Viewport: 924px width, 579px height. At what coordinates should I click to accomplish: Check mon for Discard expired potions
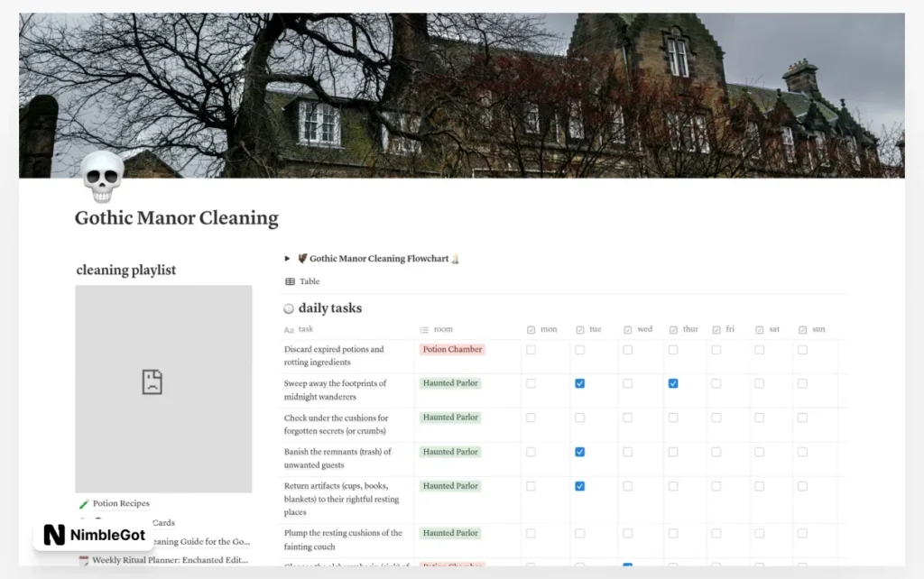click(x=531, y=350)
